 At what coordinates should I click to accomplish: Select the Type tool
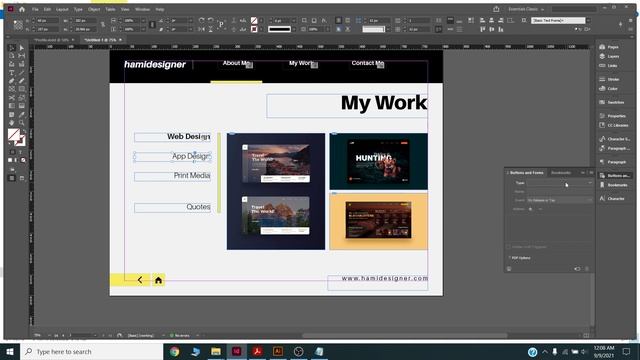[12, 73]
